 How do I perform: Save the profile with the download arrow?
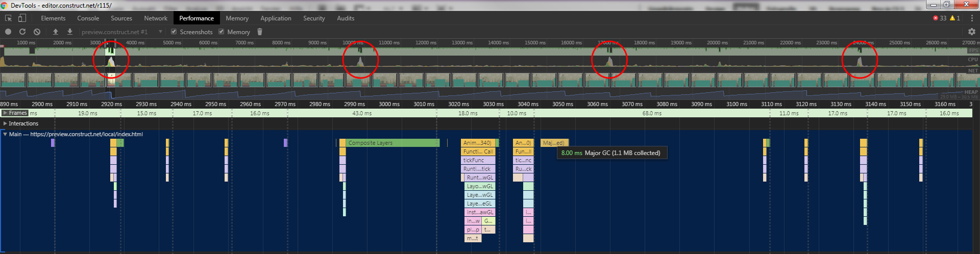click(x=70, y=32)
